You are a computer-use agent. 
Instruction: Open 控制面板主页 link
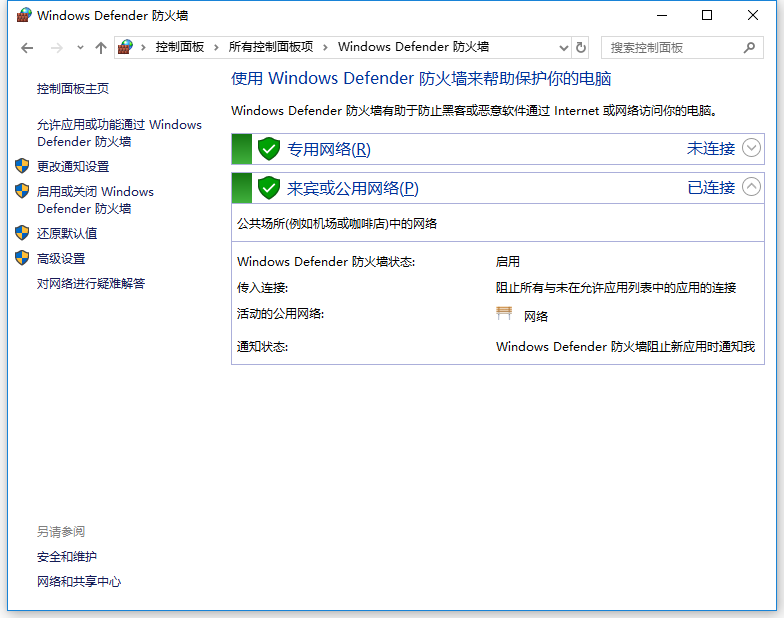(x=73, y=88)
